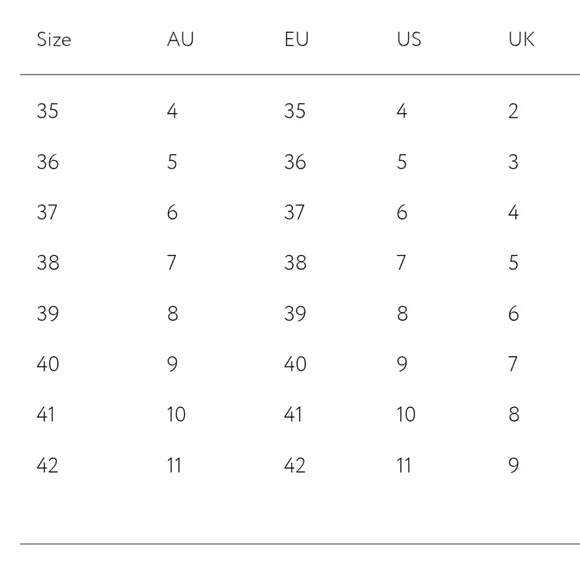Click the Size column header

click(x=54, y=39)
